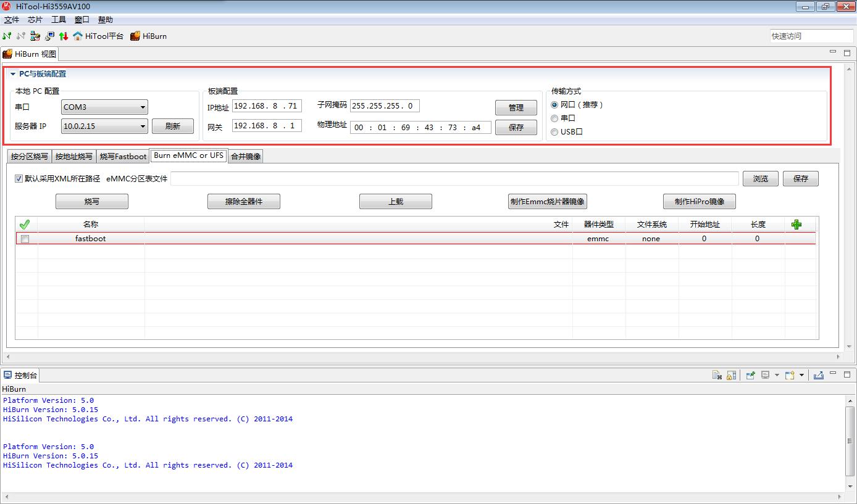857x504 pixels.
Task: Collapse the PC与板端配置 section
Action: [x=13, y=74]
